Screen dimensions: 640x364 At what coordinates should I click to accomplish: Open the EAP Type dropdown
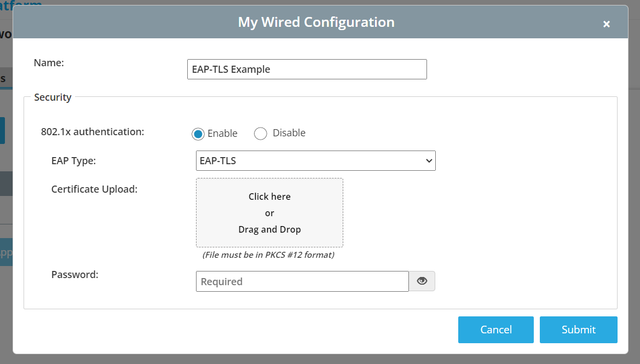315,161
